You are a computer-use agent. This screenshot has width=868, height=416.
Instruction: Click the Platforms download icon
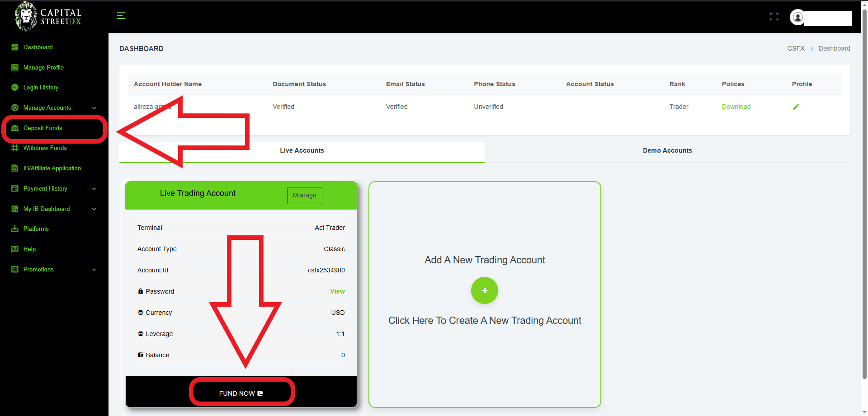pyautogui.click(x=15, y=229)
